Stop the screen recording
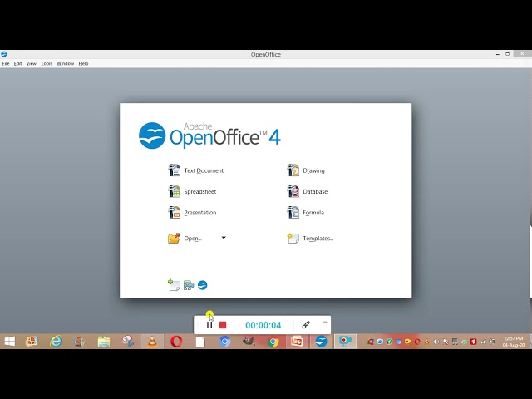The image size is (532, 399). coord(223,325)
